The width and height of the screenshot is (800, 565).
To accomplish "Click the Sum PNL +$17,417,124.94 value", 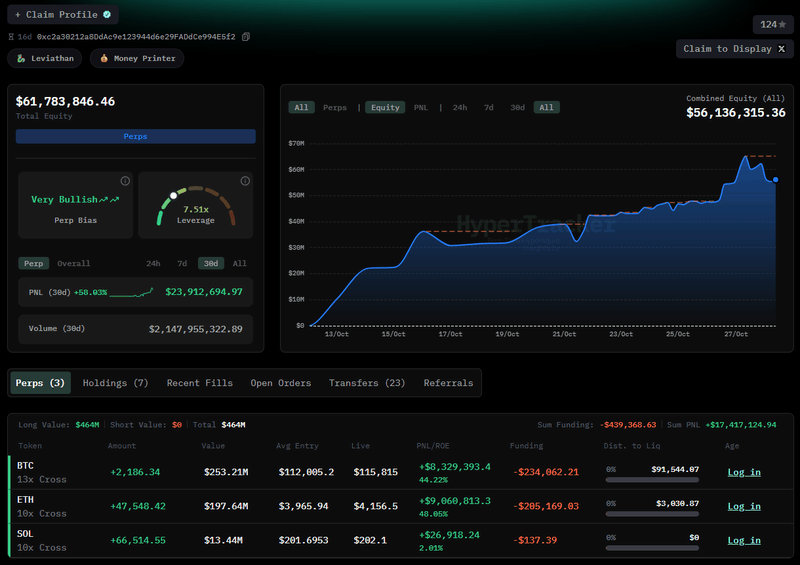I will point(741,425).
